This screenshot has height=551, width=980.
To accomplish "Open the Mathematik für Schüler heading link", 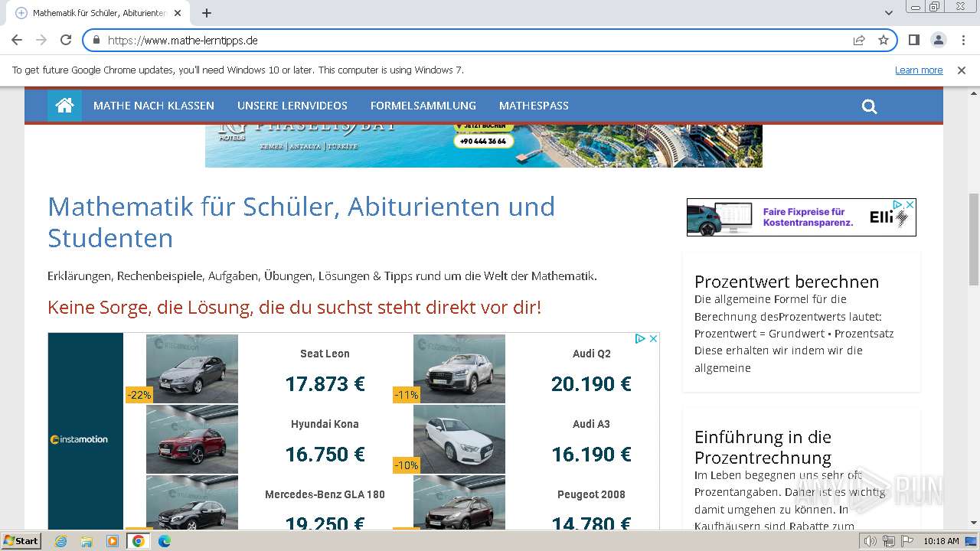I will 301,222.
